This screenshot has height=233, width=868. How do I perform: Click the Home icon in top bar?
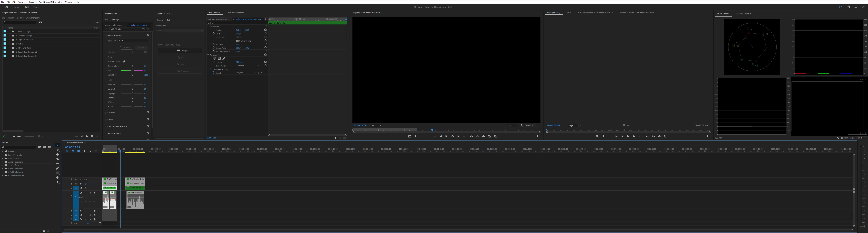coord(6,7)
